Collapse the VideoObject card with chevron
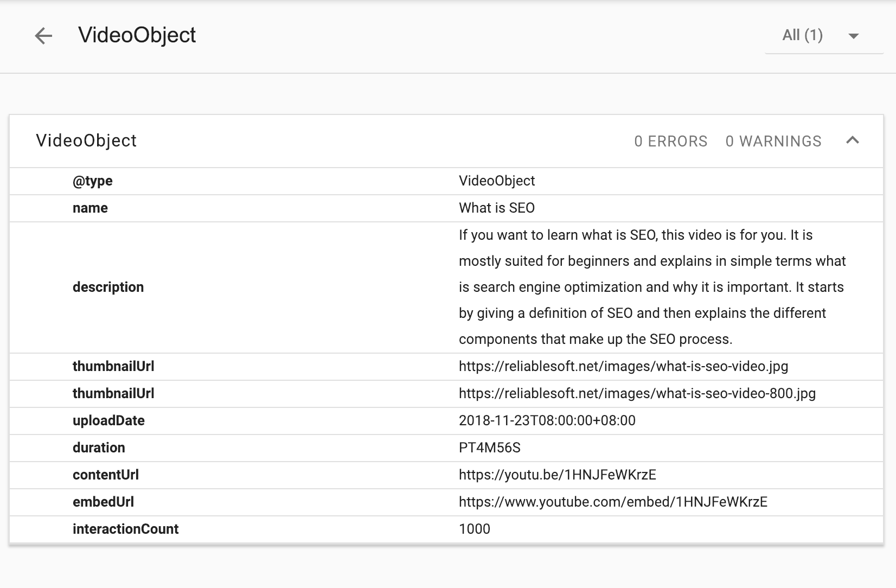Viewport: 896px width, 588px height. click(852, 140)
